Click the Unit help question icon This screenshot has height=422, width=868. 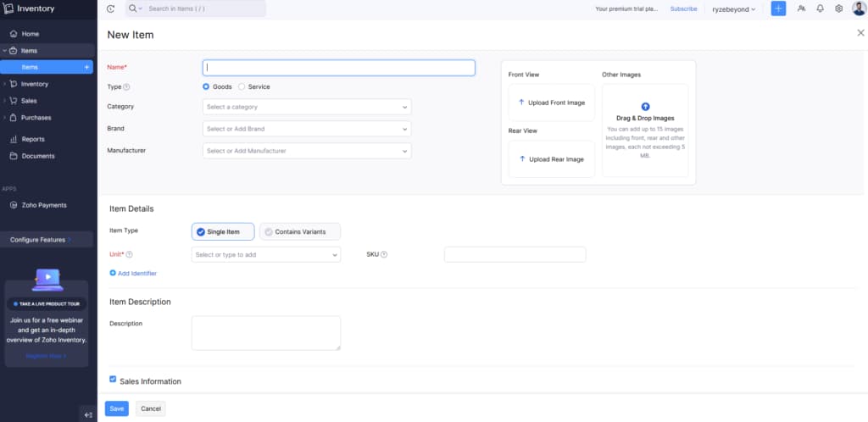tap(129, 254)
